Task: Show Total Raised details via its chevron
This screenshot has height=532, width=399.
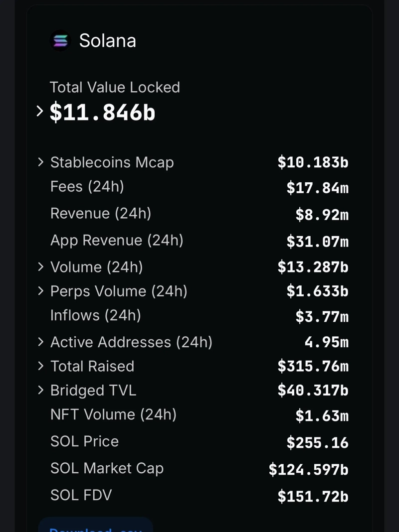Action: (x=41, y=366)
